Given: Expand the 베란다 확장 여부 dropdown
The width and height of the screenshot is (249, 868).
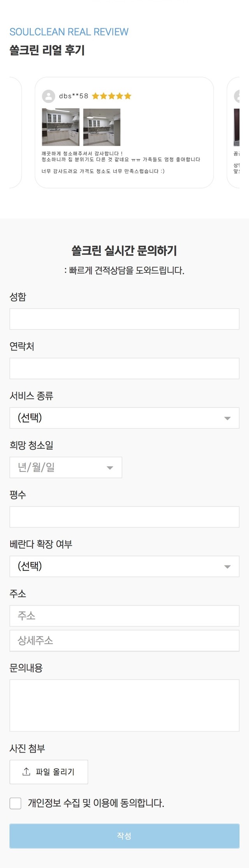Looking at the screenshot, I should coord(124,566).
